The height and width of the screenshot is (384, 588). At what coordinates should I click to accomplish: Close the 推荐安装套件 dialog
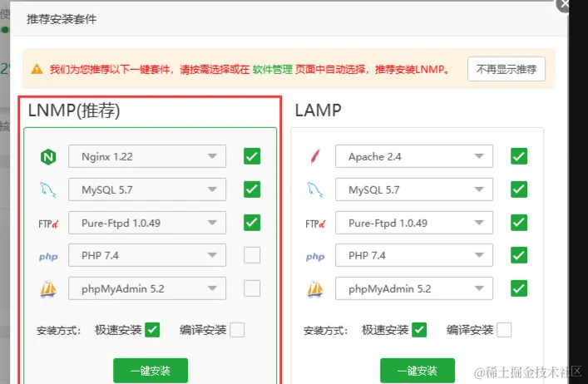click(564, 4)
